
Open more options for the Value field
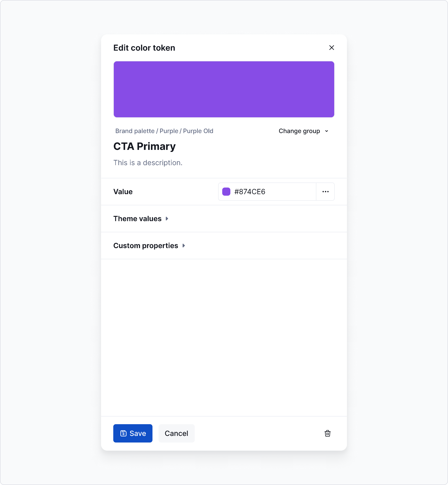coord(325,192)
